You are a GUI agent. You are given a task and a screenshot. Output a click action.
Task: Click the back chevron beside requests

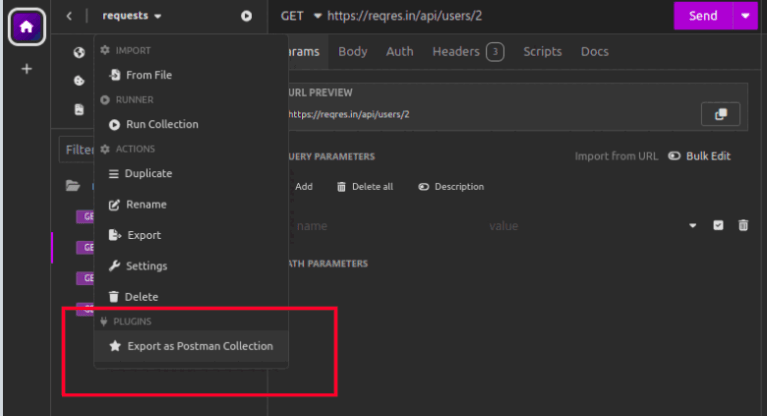click(x=69, y=16)
